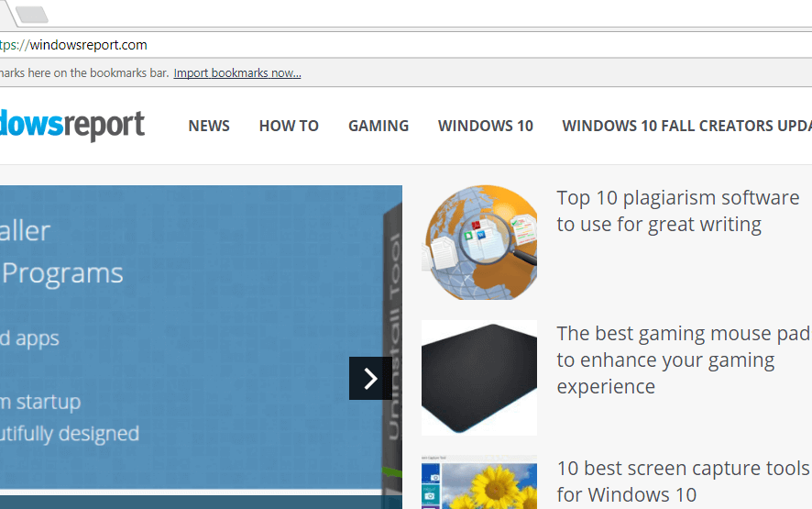Click the Import bookmarks now link
The width and height of the screenshot is (812, 509).
pyautogui.click(x=237, y=73)
